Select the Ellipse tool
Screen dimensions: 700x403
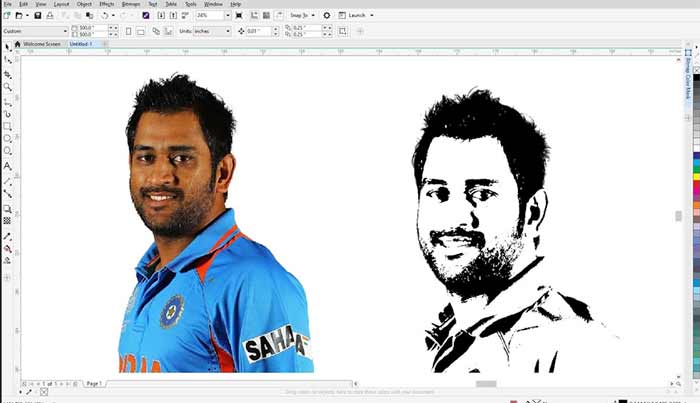pyautogui.click(x=8, y=139)
